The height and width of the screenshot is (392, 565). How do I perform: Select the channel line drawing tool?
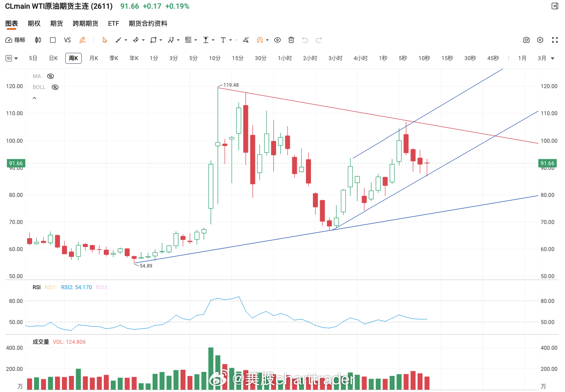pyautogui.click(x=136, y=40)
